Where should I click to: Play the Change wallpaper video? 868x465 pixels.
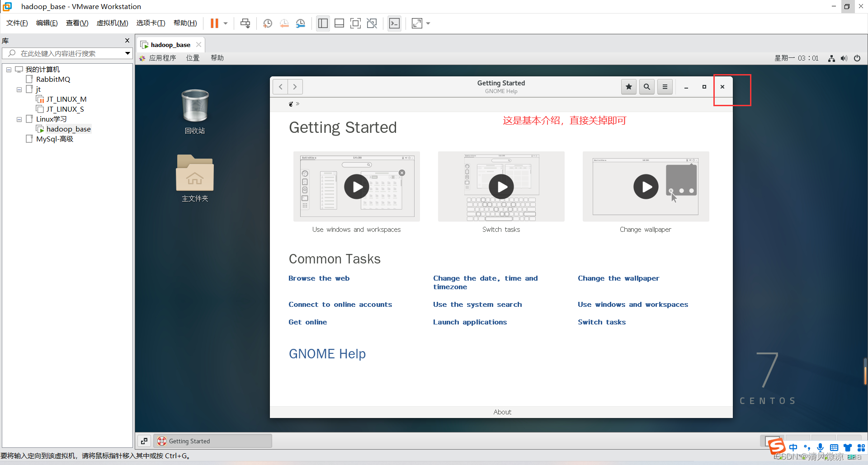click(x=646, y=187)
